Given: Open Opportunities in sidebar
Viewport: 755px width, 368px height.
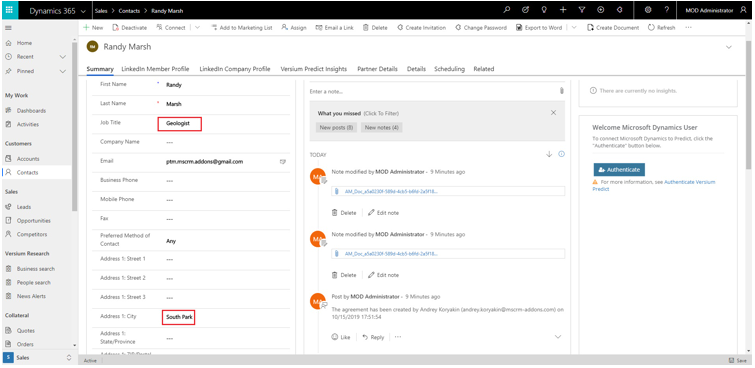Looking at the screenshot, I should (34, 221).
